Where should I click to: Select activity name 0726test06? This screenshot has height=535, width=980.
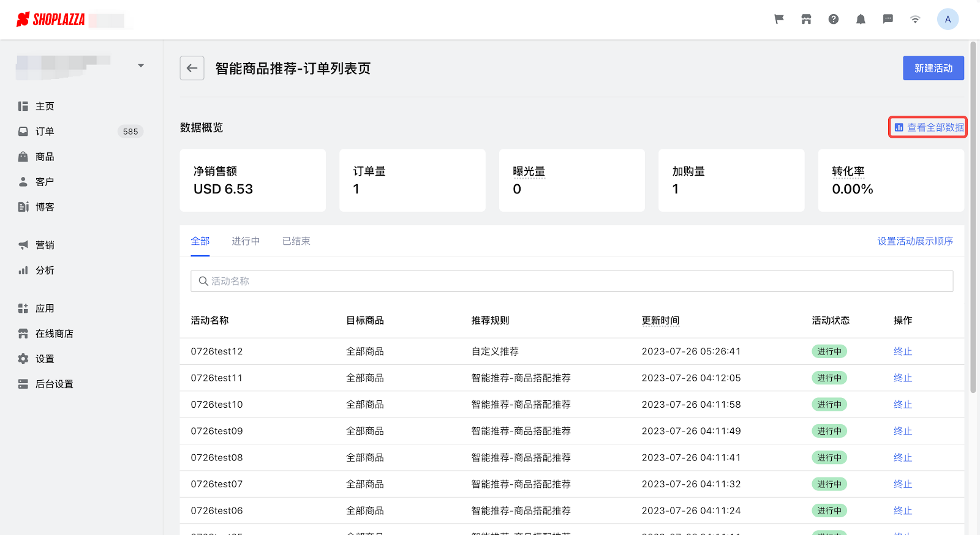(217, 511)
